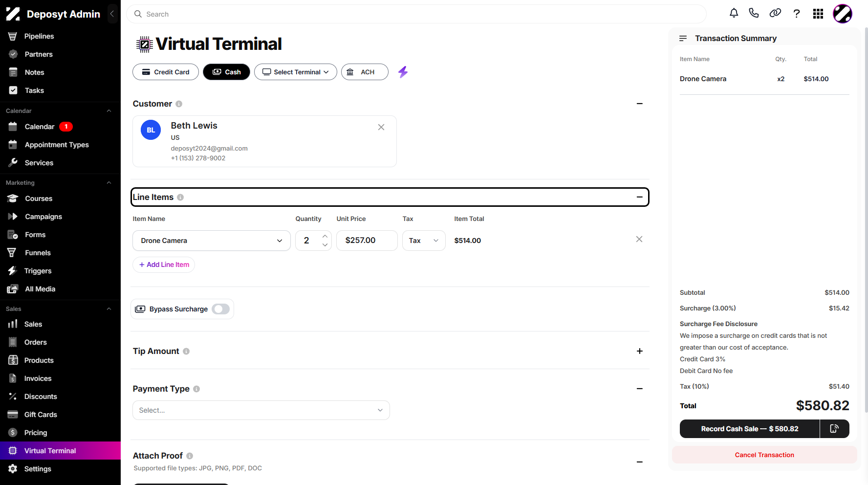This screenshot has width=868, height=485.
Task: Open the Tax dropdown for line item
Action: (424, 241)
